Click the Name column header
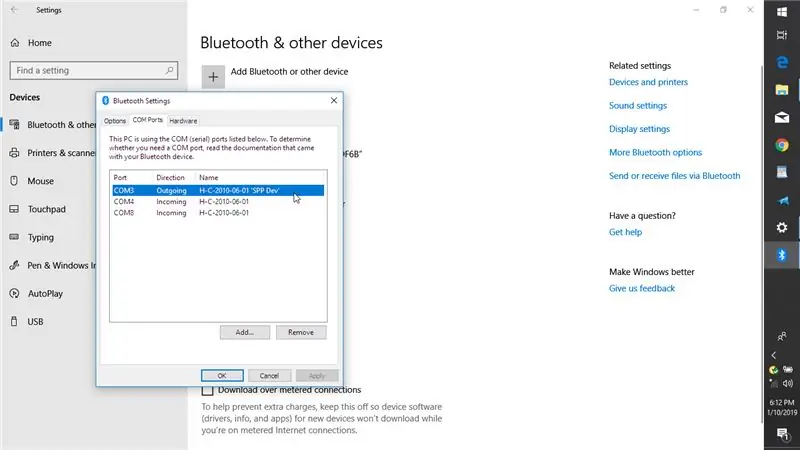This screenshot has height=450, width=800. (x=260, y=178)
